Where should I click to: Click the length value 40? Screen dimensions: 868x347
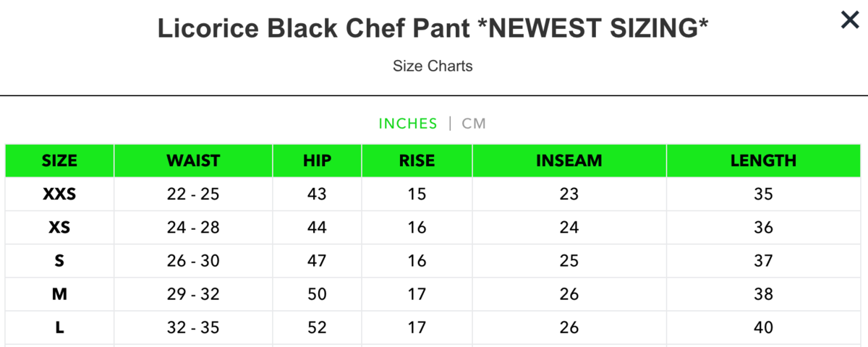763,327
